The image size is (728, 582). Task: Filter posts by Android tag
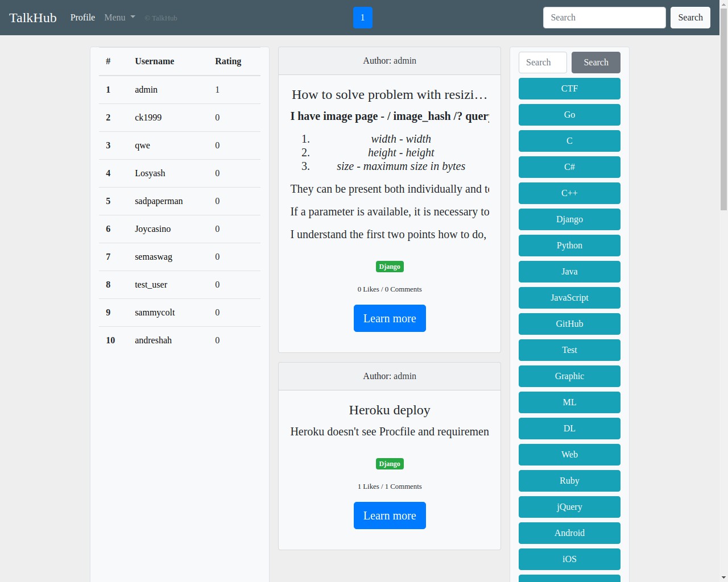(x=569, y=533)
